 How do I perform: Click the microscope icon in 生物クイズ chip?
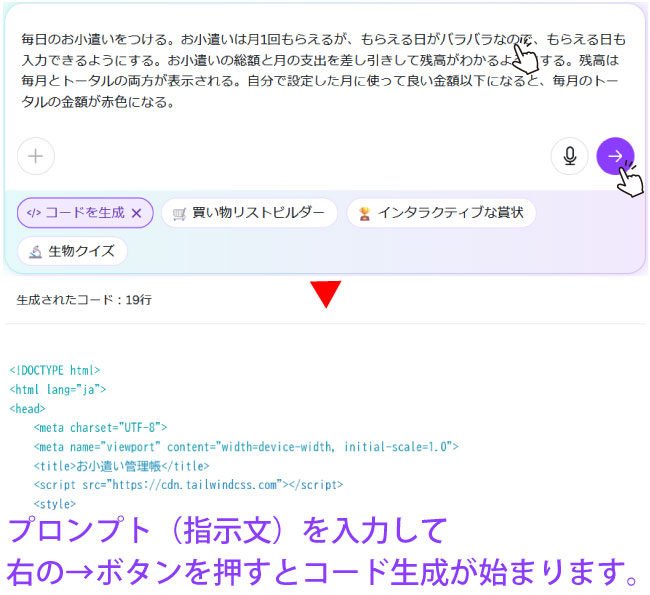36,251
